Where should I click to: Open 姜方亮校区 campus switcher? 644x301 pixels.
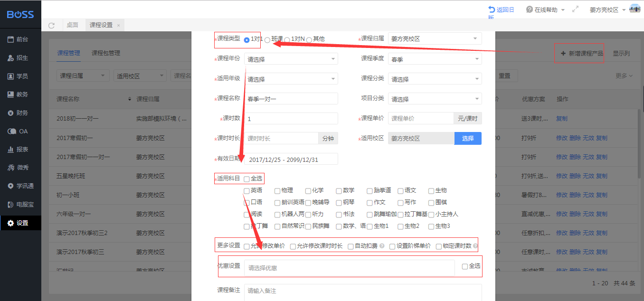[608, 9]
